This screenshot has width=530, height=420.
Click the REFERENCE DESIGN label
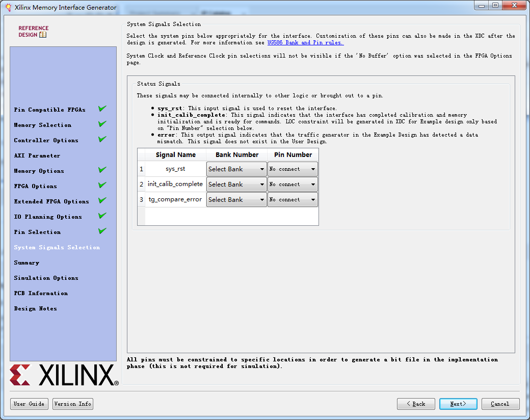click(33, 32)
